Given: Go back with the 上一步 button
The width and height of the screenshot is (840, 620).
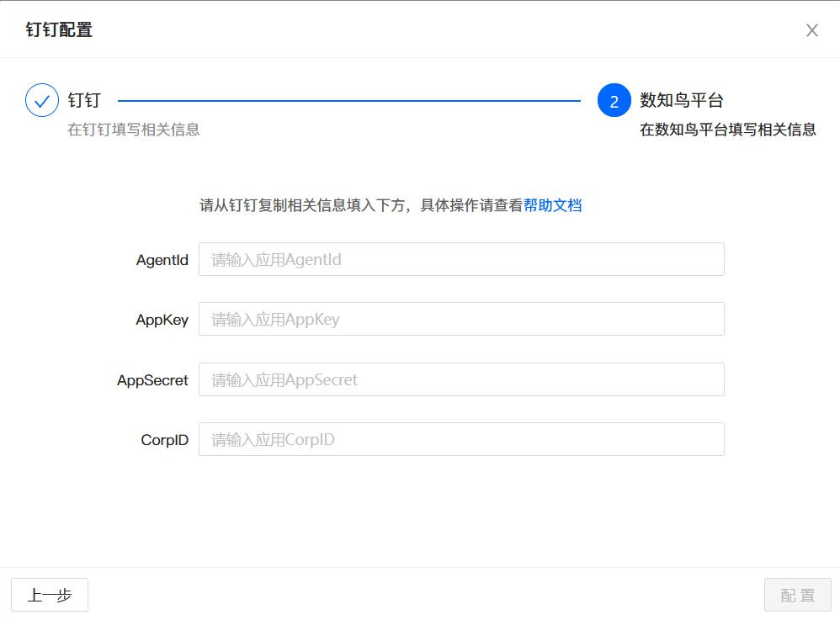Looking at the screenshot, I should [50, 595].
